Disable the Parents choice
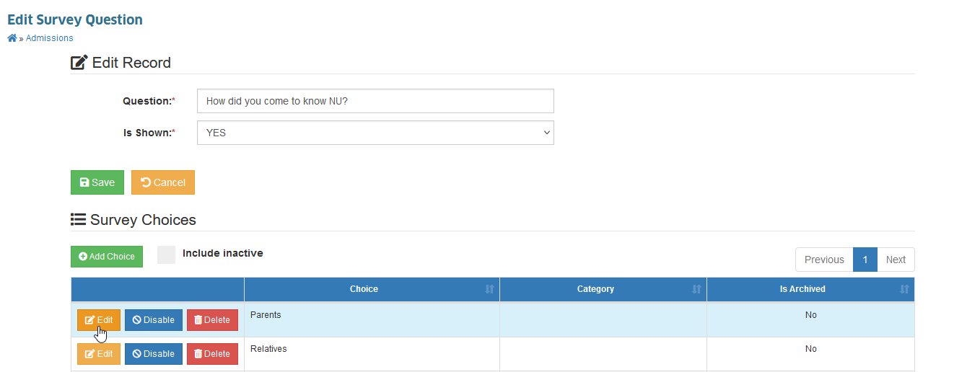Screen dimensions: 980x372 point(154,320)
